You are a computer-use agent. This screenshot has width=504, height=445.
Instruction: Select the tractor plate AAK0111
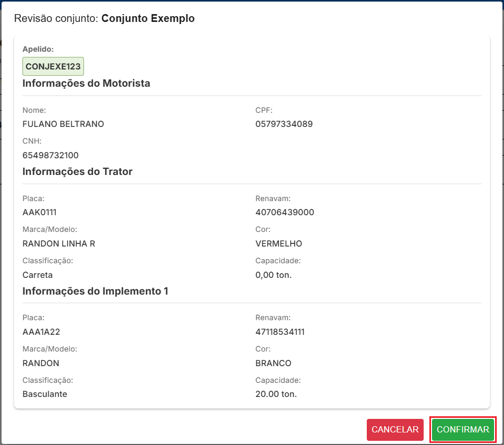tap(39, 213)
